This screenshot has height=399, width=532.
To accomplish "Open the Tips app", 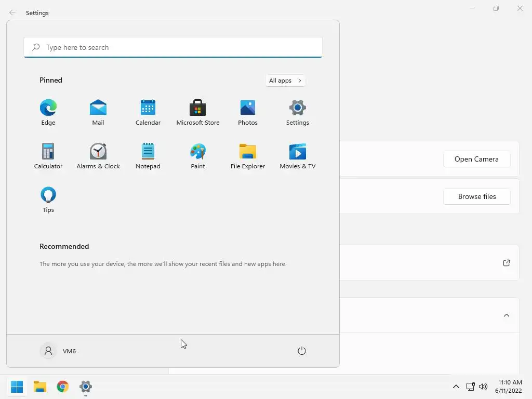I will [x=48, y=200].
